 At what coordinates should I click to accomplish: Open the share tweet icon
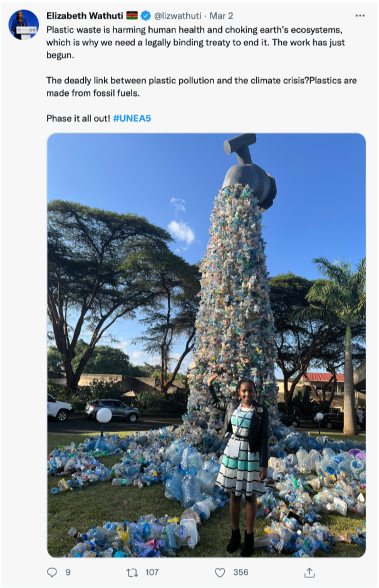[309, 572]
